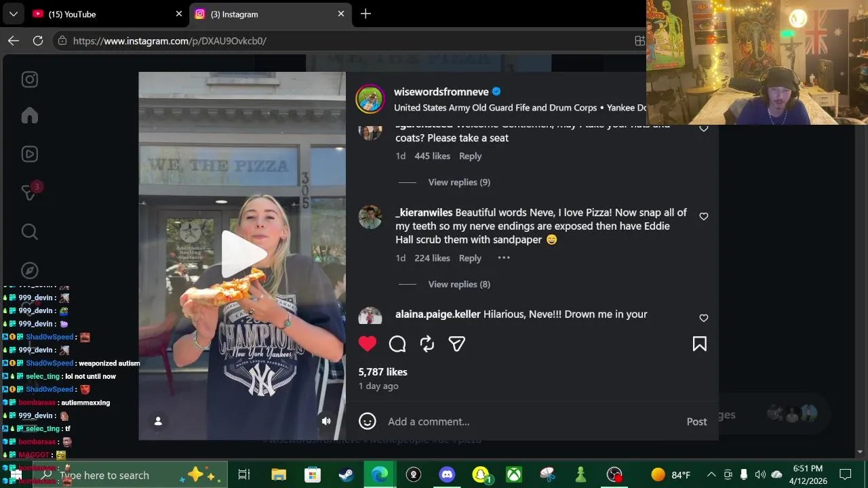
Task: Go to Instagram Home feed icon
Action: 29,116
